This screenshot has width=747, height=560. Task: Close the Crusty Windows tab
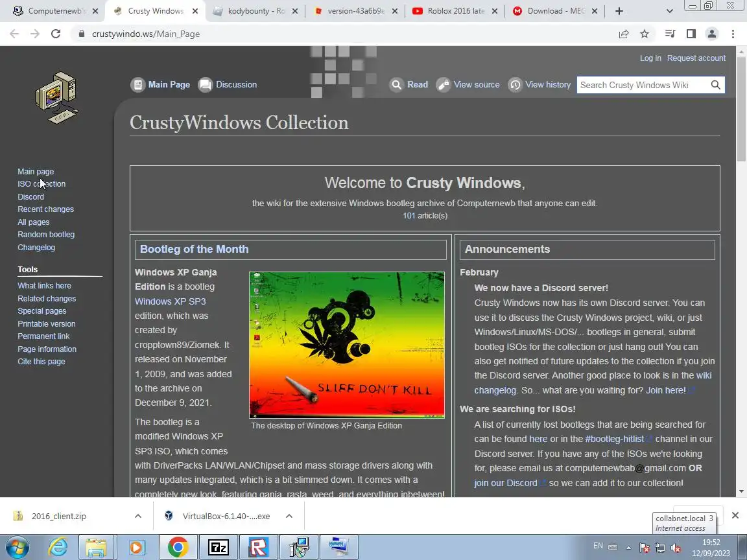coord(195,11)
